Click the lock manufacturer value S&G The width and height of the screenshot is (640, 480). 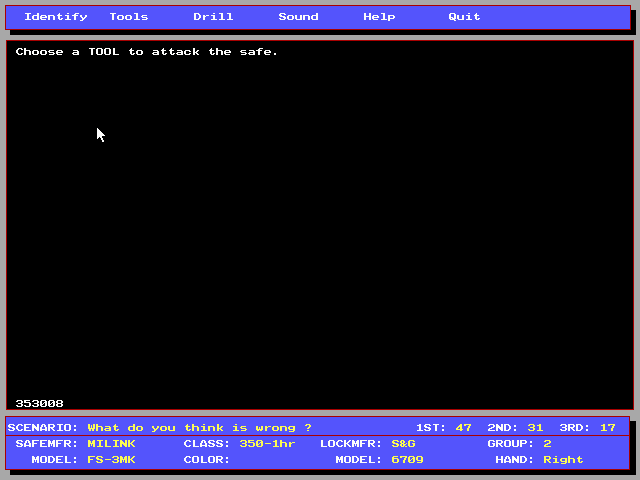point(403,444)
